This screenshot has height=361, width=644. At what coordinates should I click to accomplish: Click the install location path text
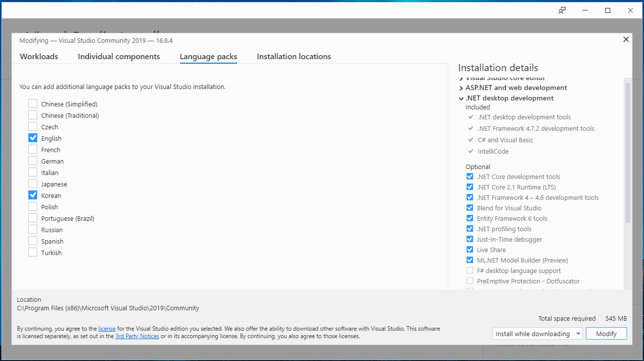pos(108,308)
